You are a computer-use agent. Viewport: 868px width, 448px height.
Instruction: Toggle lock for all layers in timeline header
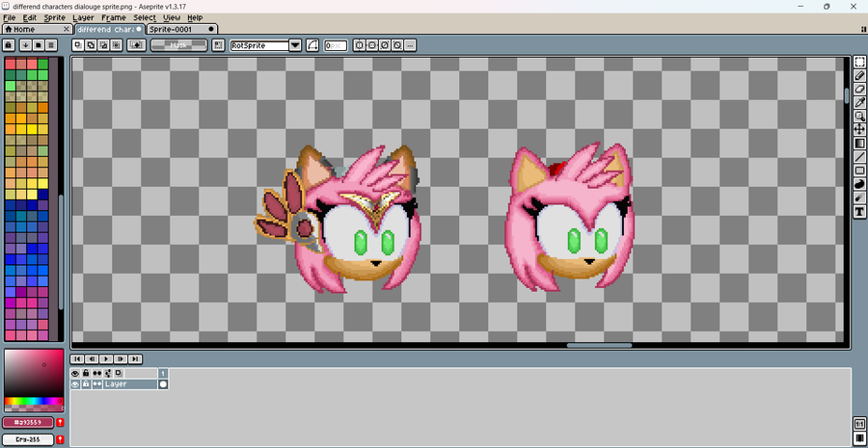tap(86, 374)
